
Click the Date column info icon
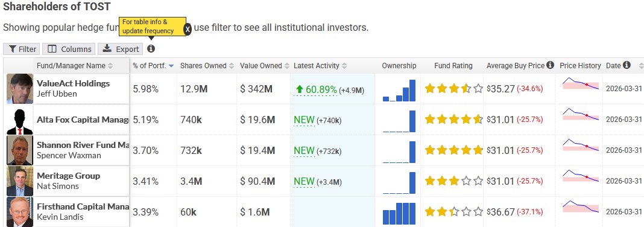tap(627, 65)
